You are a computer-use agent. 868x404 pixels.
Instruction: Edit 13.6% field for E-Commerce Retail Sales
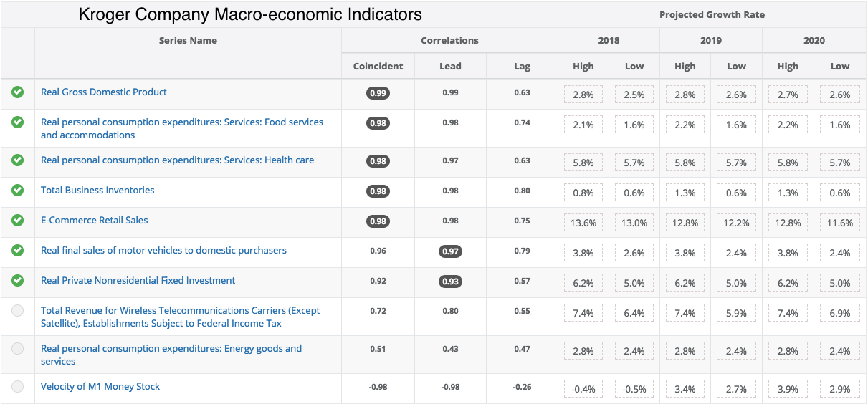pyautogui.click(x=583, y=223)
